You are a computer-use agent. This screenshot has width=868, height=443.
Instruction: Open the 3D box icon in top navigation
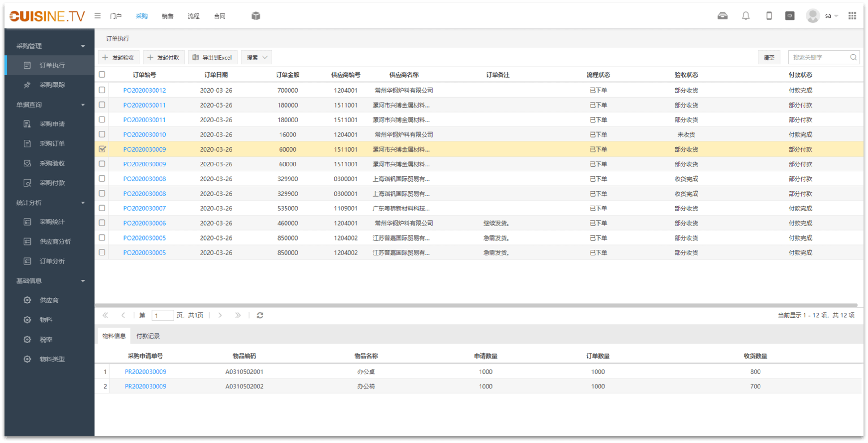point(256,16)
